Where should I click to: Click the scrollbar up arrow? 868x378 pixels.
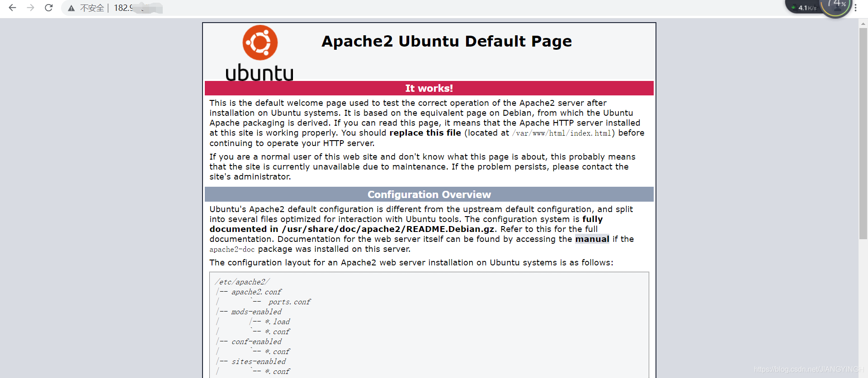(x=863, y=23)
